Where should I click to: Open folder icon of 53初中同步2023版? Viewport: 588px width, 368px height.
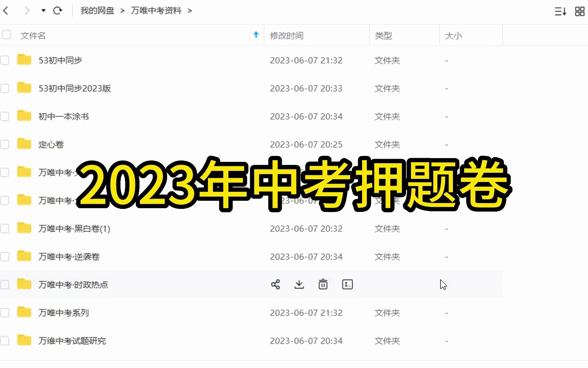(24, 88)
